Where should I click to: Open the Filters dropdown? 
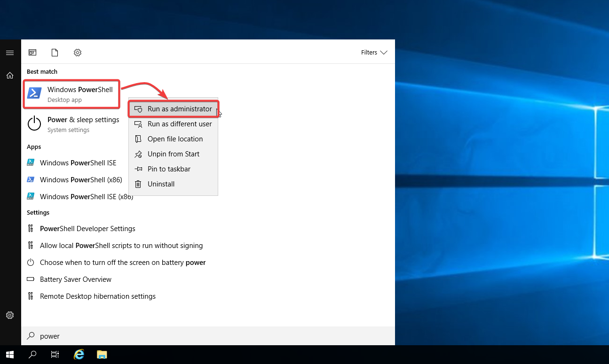click(374, 52)
